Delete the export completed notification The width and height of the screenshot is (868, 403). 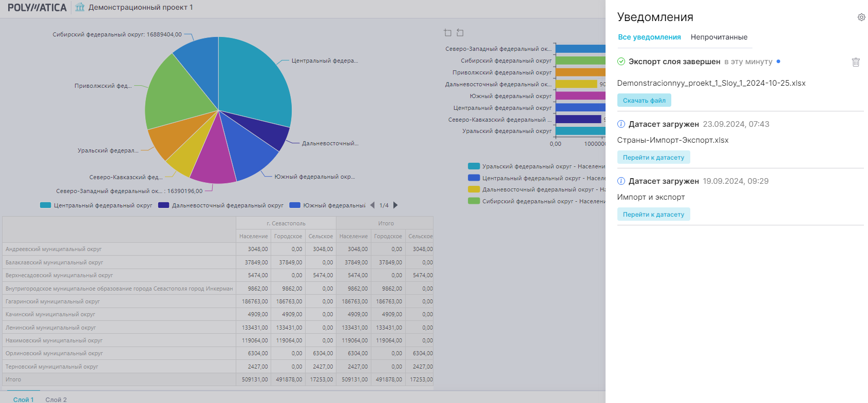coord(856,62)
